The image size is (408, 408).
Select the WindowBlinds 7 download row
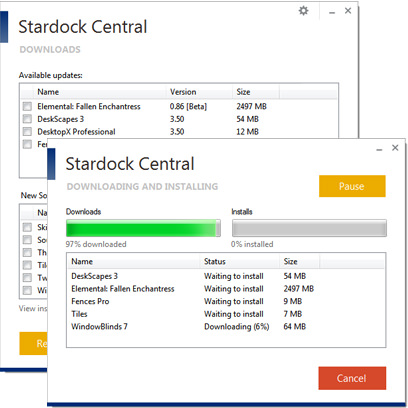point(226,327)
